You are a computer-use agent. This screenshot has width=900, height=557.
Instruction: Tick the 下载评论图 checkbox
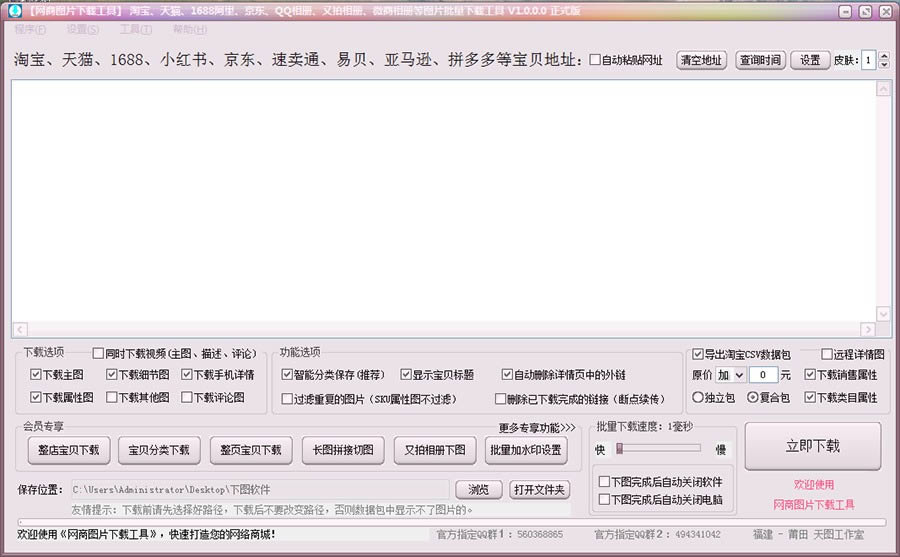coord(187,397)
